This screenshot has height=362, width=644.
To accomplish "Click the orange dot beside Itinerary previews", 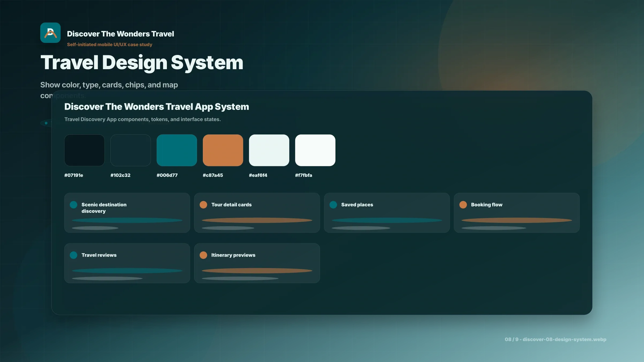I will [x=203, y=255].
